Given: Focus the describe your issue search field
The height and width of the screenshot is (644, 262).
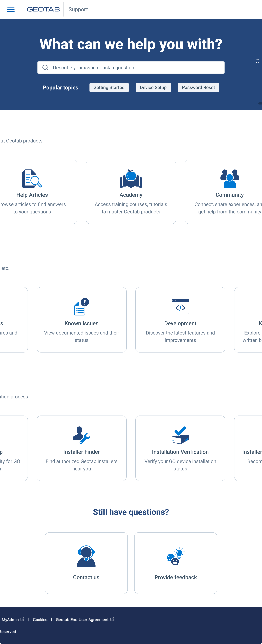Looking at the screenshot, I should point(131,68).
